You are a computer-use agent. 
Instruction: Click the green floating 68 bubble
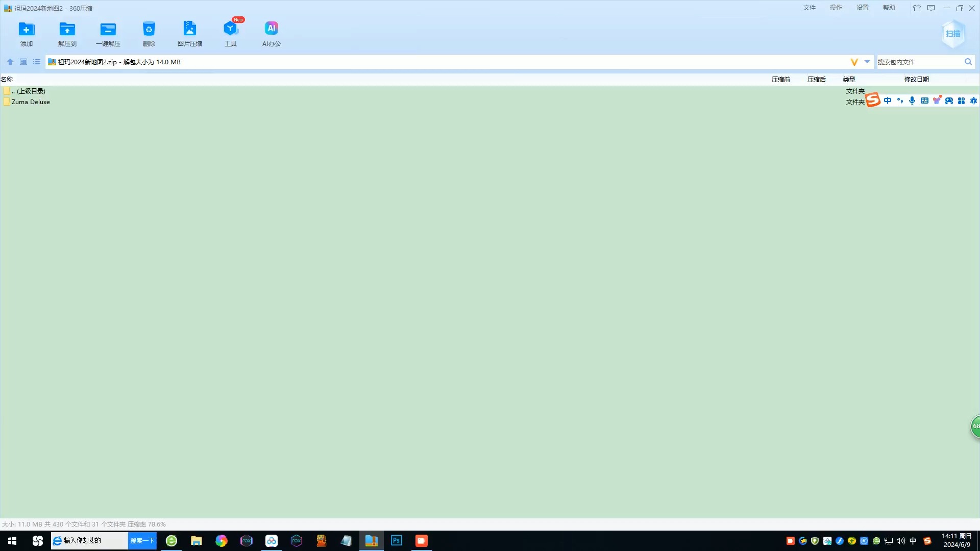coord(975,426)
